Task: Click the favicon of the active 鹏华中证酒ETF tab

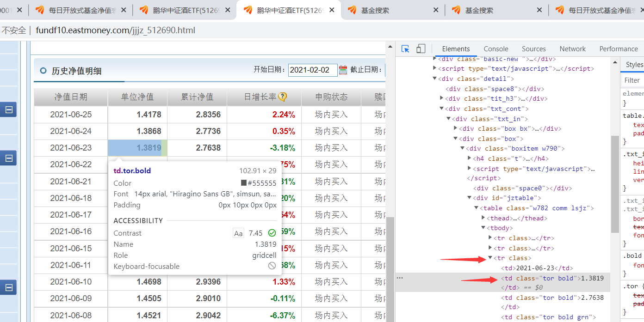Action: pyautogui.click(x=248, y=10)
